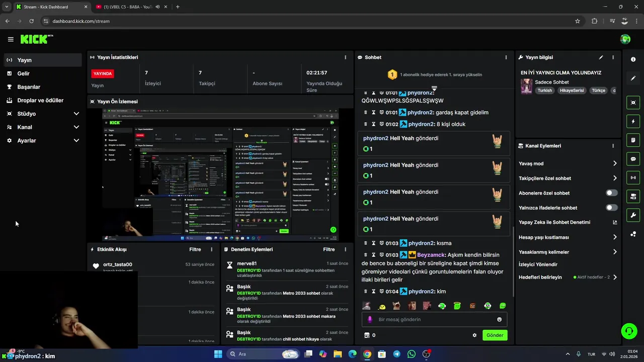The image size is (644, 362).
Task: Open the Yapay Zeka ile Sohbet Denetimi external link
Action: [615, 222]
